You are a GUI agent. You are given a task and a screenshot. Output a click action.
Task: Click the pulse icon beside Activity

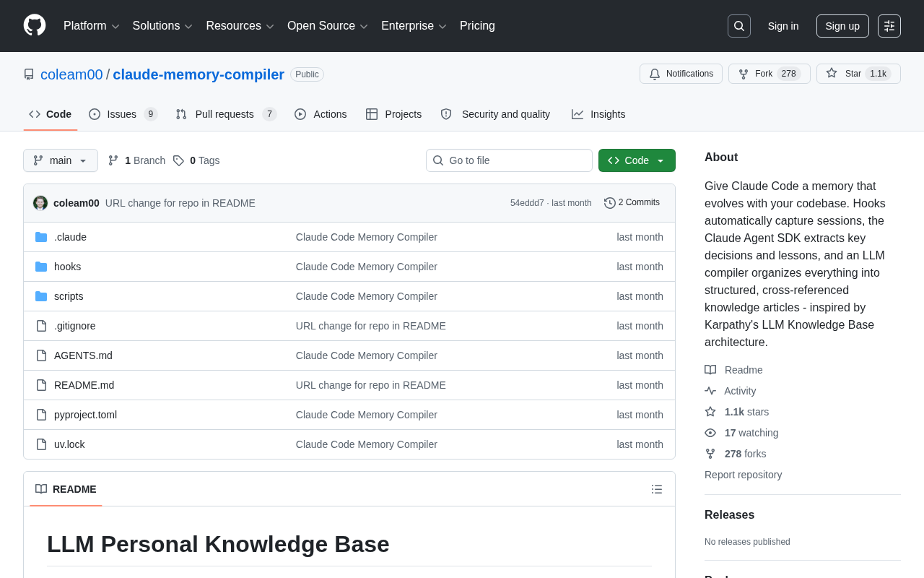tap(710, 391)
